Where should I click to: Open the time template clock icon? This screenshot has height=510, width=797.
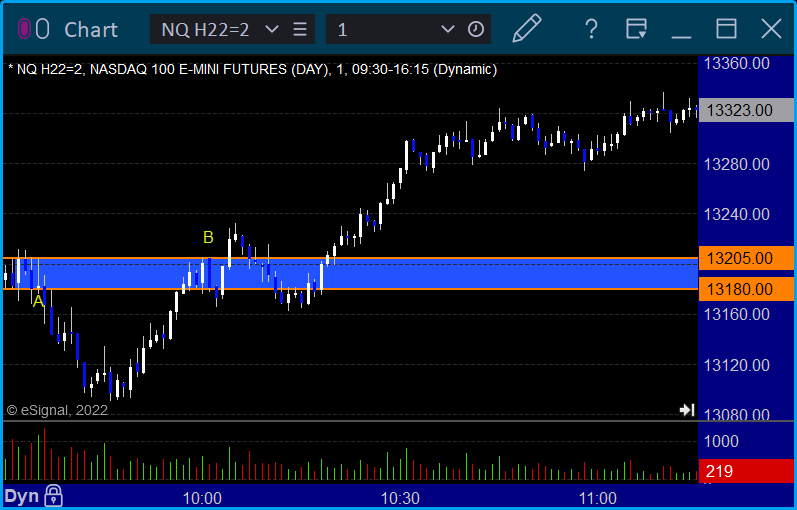476,29
